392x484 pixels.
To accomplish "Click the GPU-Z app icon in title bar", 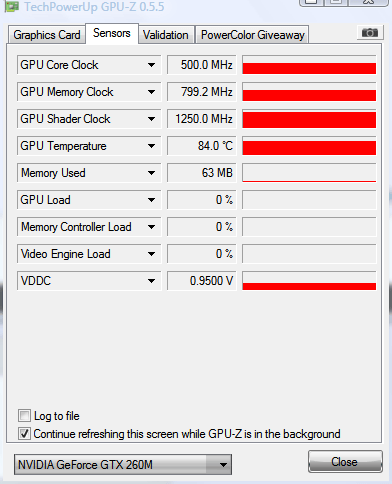I will tap(12, 7).
